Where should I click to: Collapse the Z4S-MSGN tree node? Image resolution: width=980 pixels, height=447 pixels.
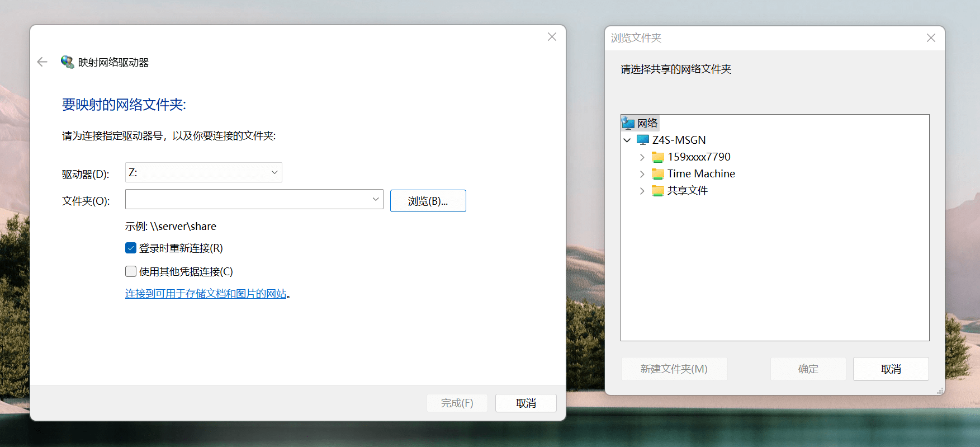tap(627, 140)
